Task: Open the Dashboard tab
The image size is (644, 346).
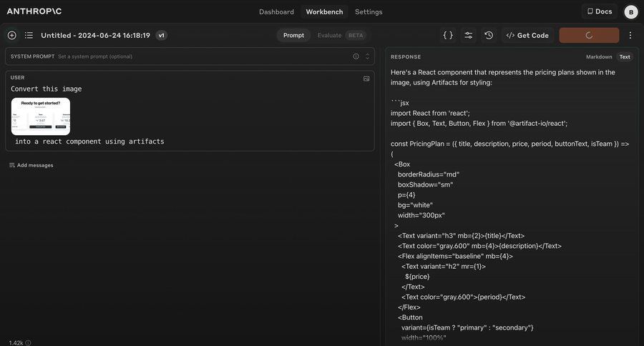Action: [276, 12]
